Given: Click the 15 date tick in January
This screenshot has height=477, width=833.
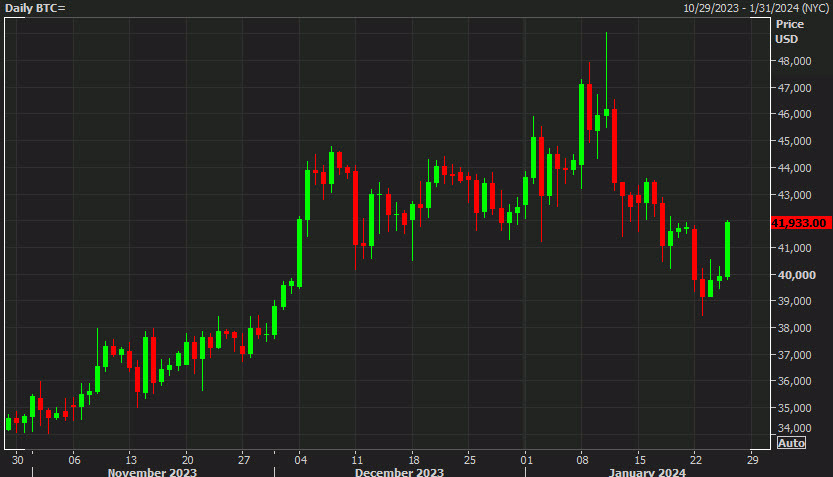Looking at the screenshot, I should click(x=640, y=460).
